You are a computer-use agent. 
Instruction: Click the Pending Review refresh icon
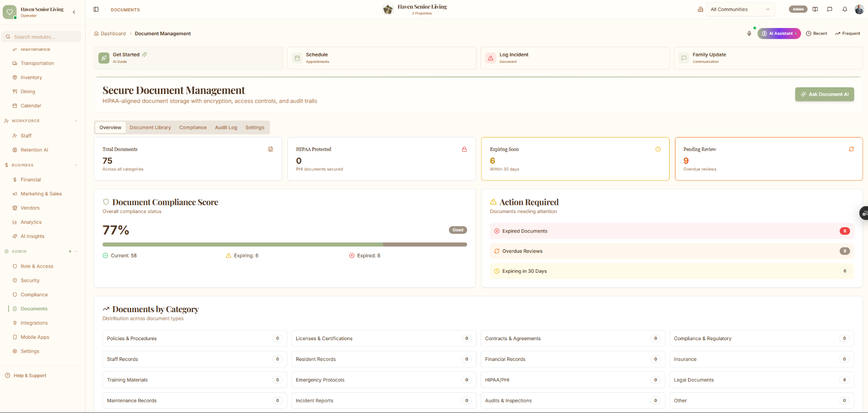851,149
